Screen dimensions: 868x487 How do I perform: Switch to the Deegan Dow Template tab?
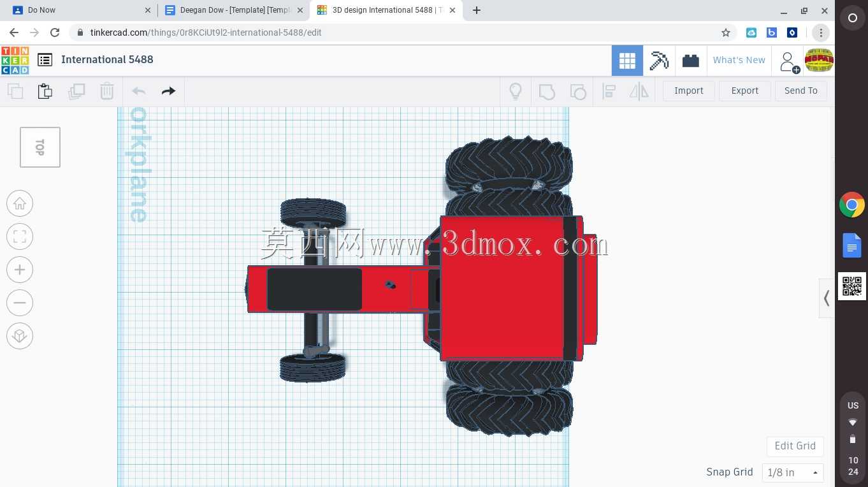click(x=233, y=10)
